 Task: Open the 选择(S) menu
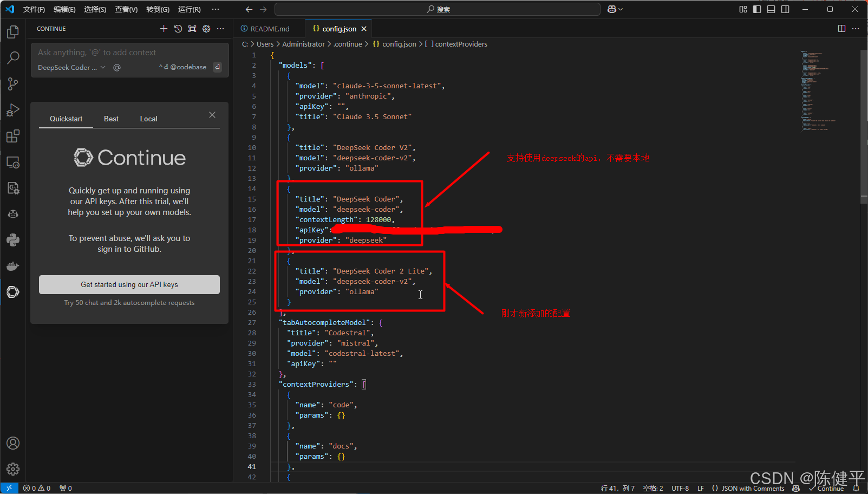pyautogui.click(x=95, y=9)
